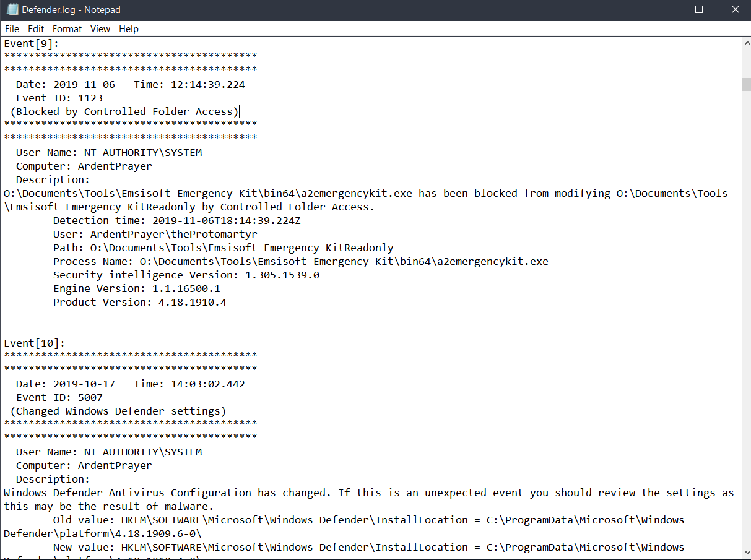751x560 pixels.
Task: Click 'has been blocked from modifying' description line
Action: point(366,193)
